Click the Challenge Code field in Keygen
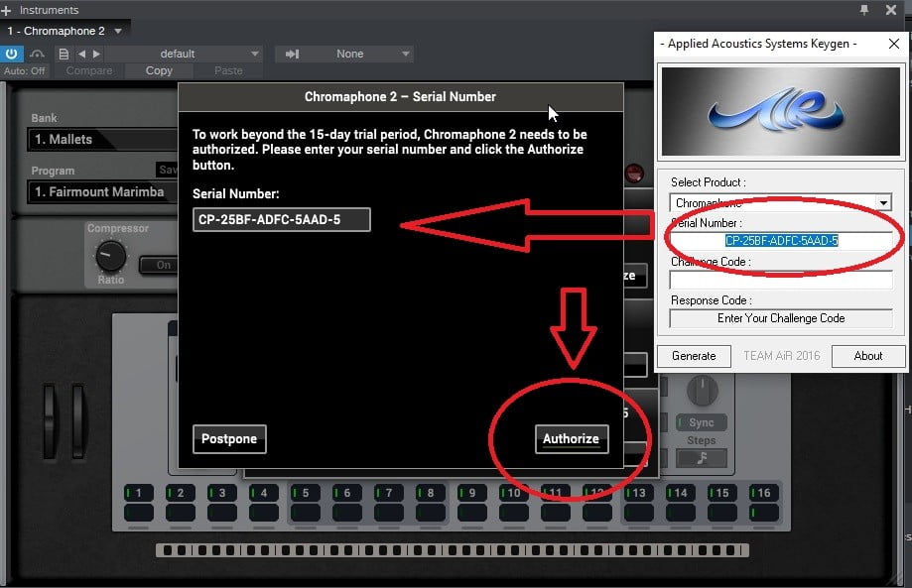Screen dimensions: 912x588 (781, 280)
